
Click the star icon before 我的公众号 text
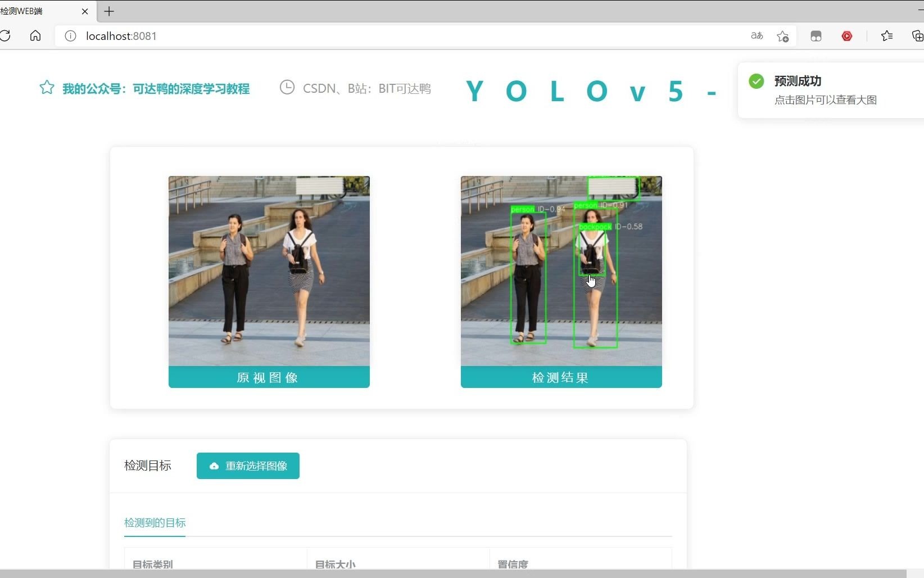46,87
